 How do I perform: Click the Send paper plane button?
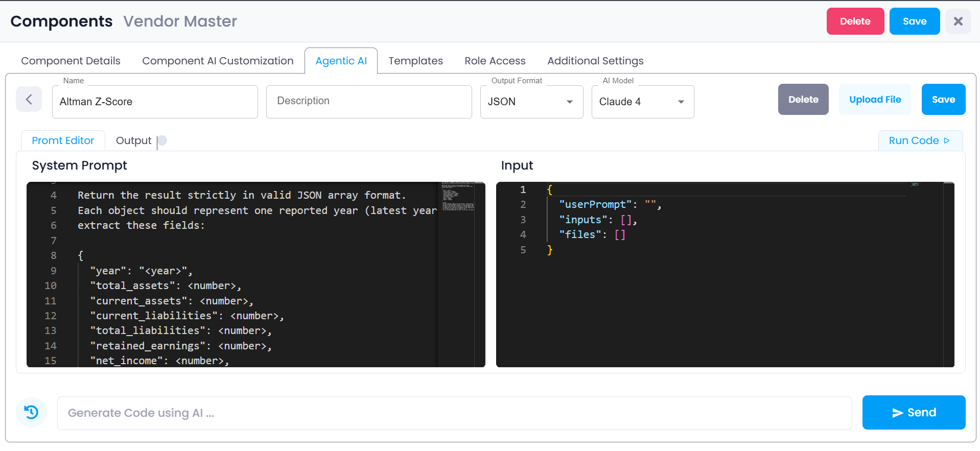tap(914, 412)
